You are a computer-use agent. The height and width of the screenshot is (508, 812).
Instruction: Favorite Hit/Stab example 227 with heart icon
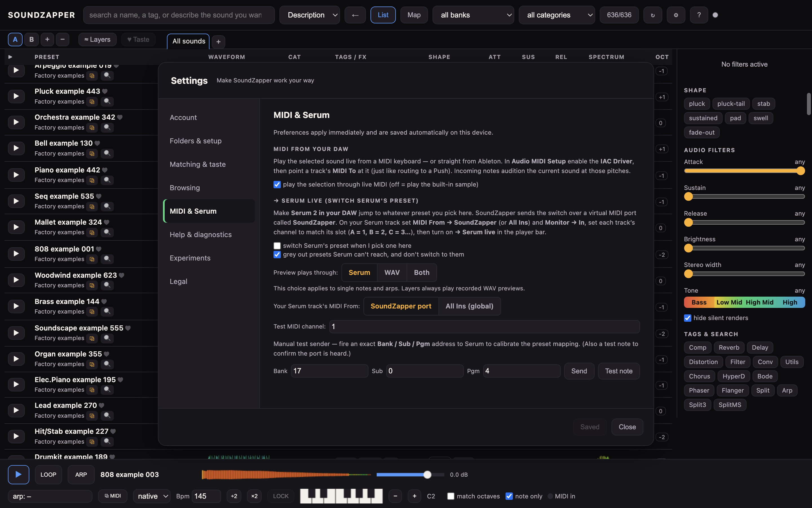[x=113, y=432]
